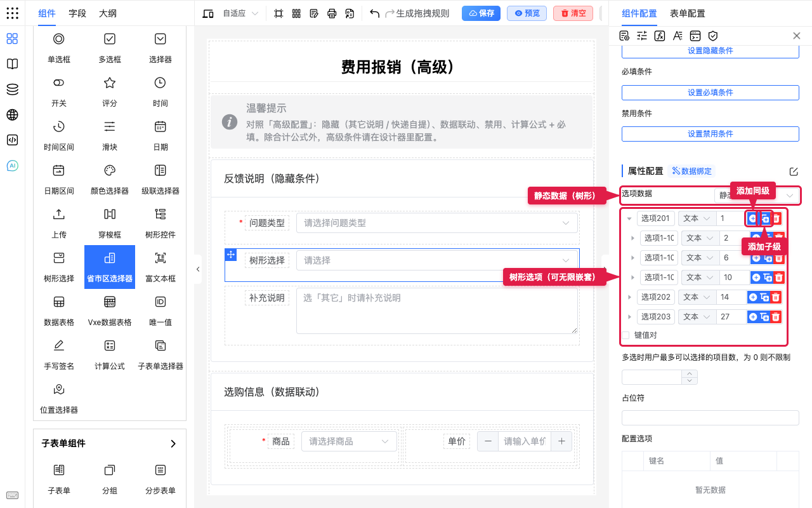This screenshot has height=508, width=812.
Task: Click the 预览 preview button
Action: pyautogui.click(x=527, y=13)
